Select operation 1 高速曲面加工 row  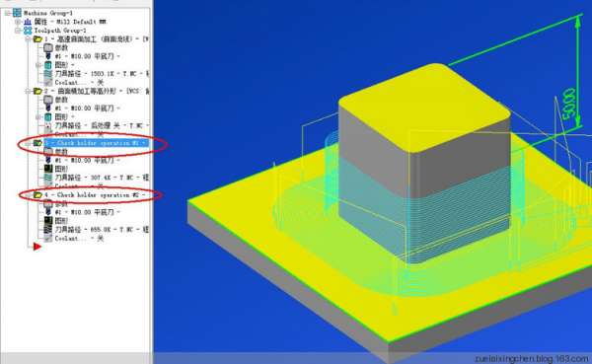[x=97, y=39]
